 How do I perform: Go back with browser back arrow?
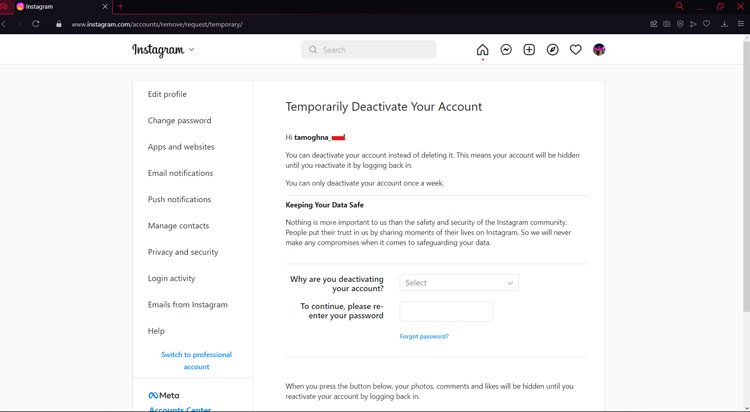click(4, 24)
